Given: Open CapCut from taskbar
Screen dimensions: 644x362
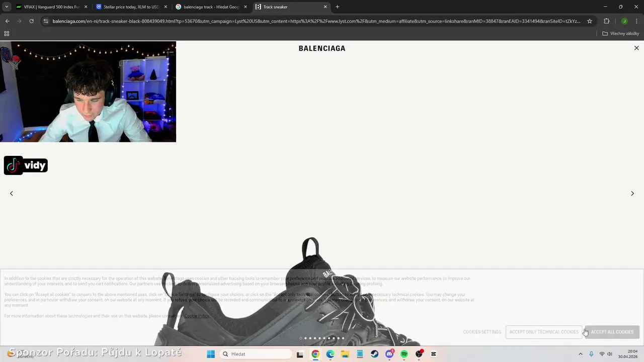Looking at the screenshot, I should click(x=434, y=354).
